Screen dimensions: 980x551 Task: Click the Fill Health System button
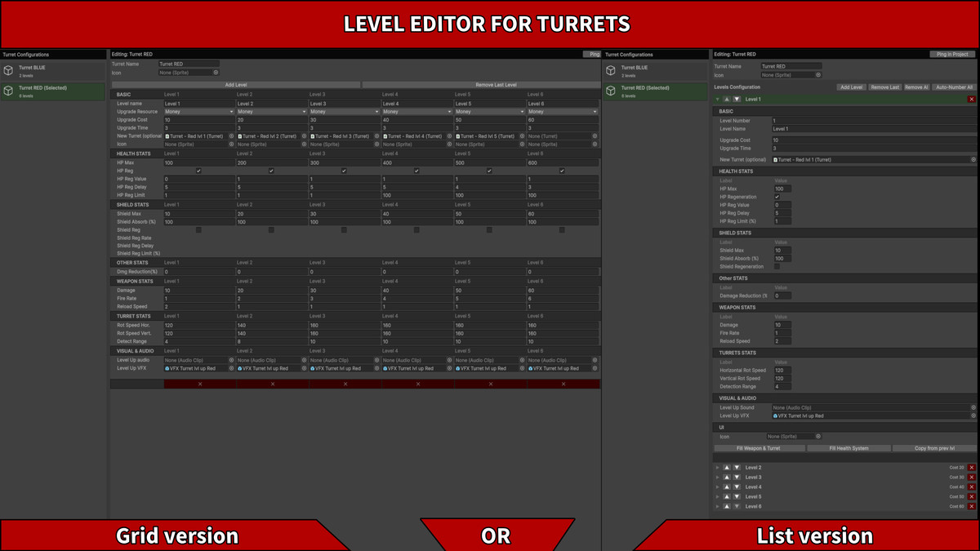[848, 448]
